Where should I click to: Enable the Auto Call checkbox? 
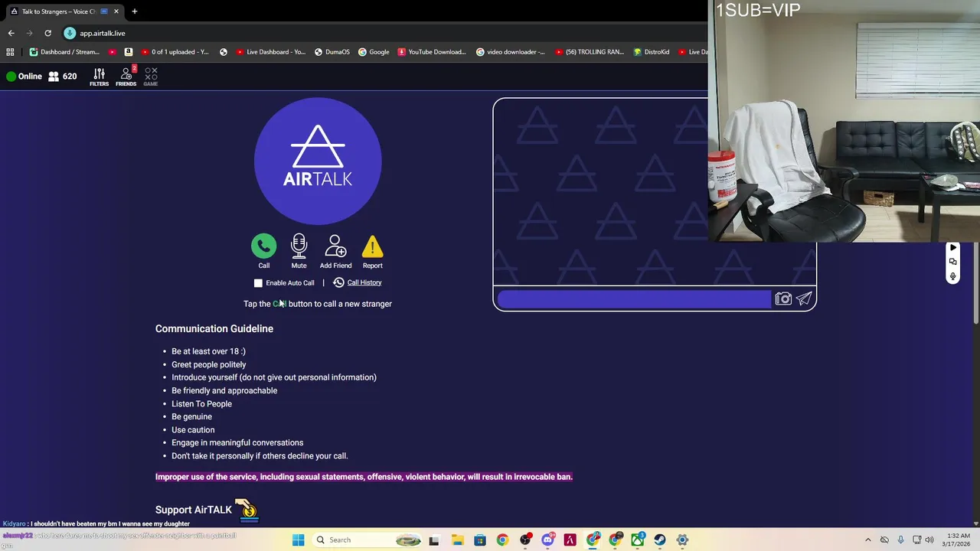pos(258,283)
